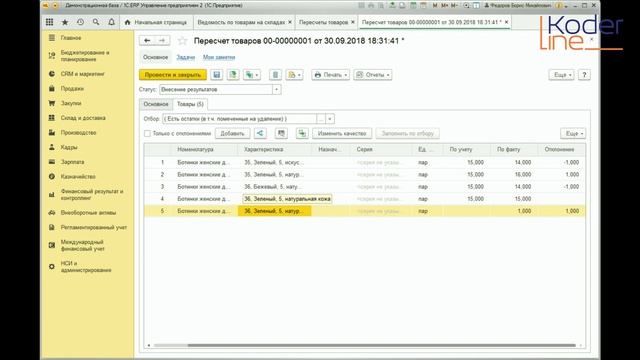This screenshot has height=360, width=640.
Task: Click Отклонение column header
Action: 561,149
